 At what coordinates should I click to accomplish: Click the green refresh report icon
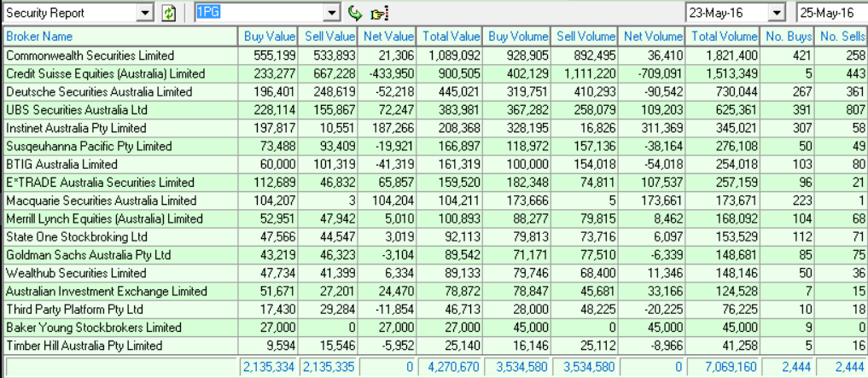tap(169, 13)
